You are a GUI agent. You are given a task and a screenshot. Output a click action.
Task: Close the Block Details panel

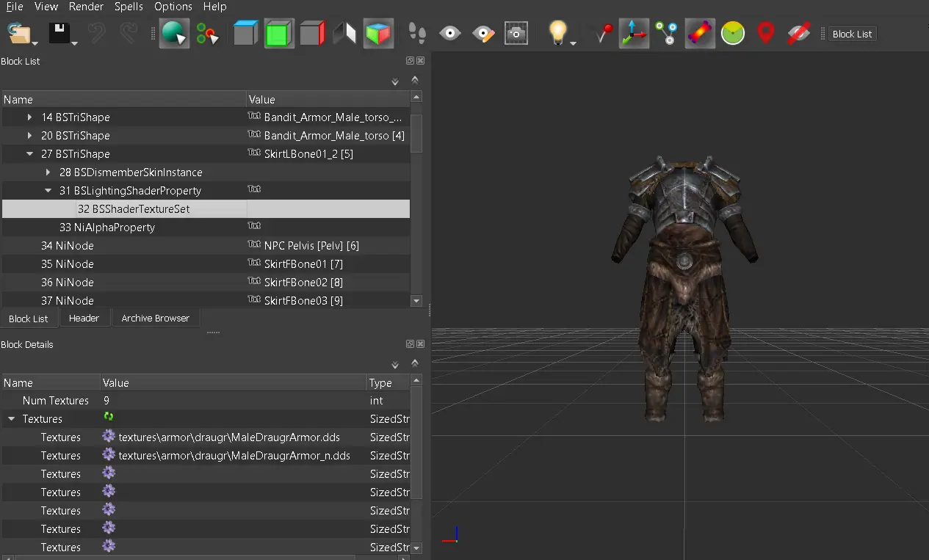[x=421, y=344]
